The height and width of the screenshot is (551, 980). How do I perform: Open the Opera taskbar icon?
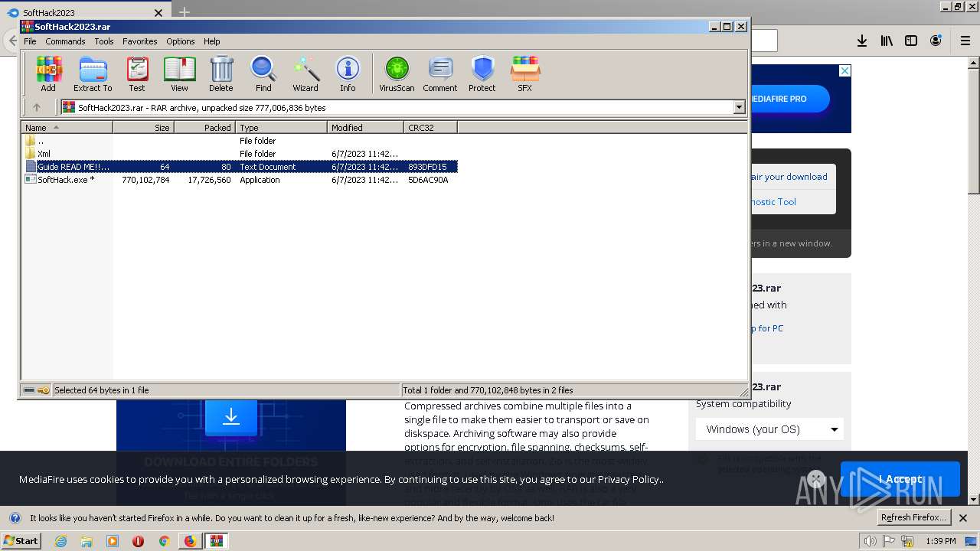point(139,541)
